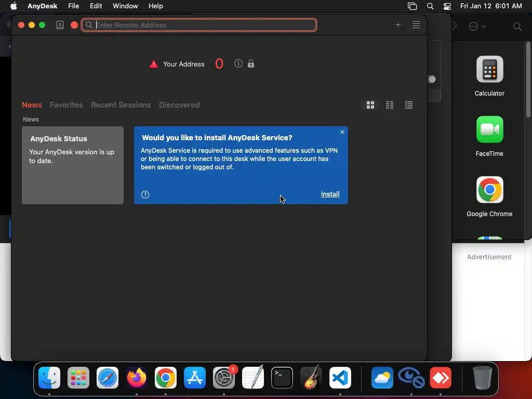Open System Settings from the Dock
Image resolution: width=532 pixels, height=399 pixels.
point(224,378)
